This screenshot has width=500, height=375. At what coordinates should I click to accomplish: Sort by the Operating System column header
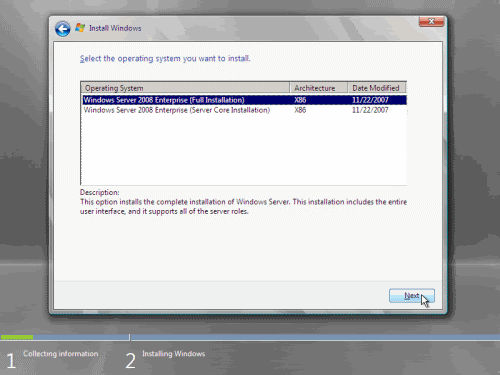(x=185, y=88)
